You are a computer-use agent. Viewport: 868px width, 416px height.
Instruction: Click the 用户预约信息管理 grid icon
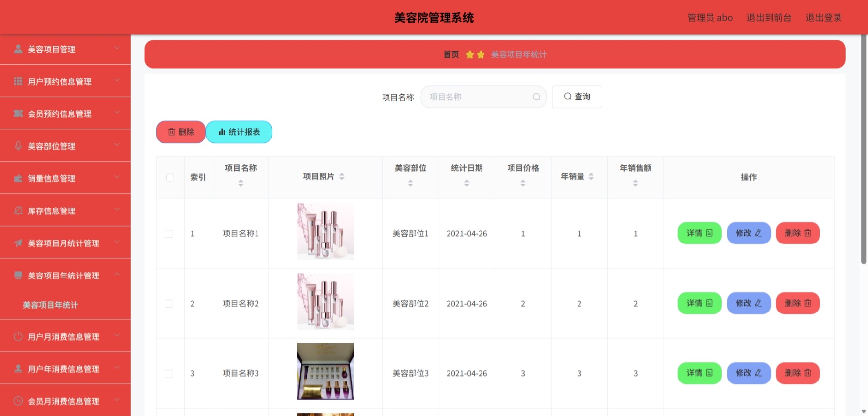click(x=18, y=81)
